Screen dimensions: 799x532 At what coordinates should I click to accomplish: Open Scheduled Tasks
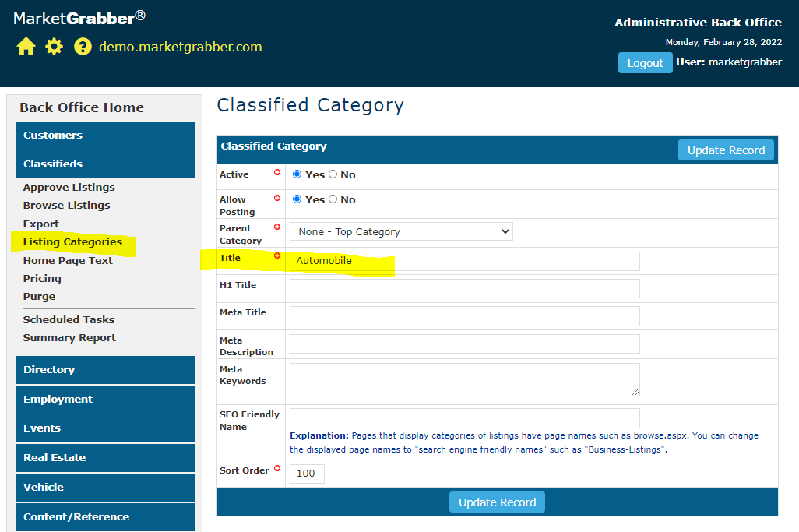(69, 319)
